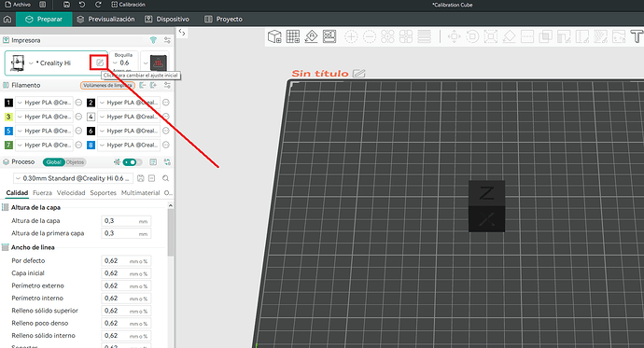Click the Altura de la capa field
Viewport: 644px width, 348px height.
(126, 221)
